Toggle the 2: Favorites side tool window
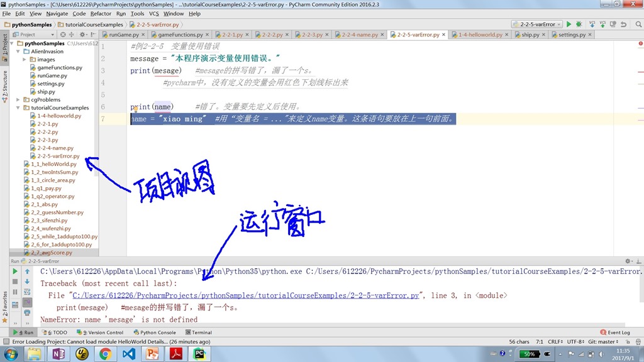644x362 pixels. 5,306
